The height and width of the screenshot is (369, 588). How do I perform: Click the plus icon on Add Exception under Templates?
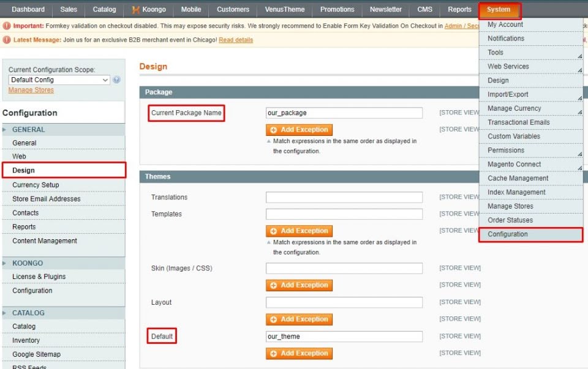pyautogui.click(x=274, y=231)
